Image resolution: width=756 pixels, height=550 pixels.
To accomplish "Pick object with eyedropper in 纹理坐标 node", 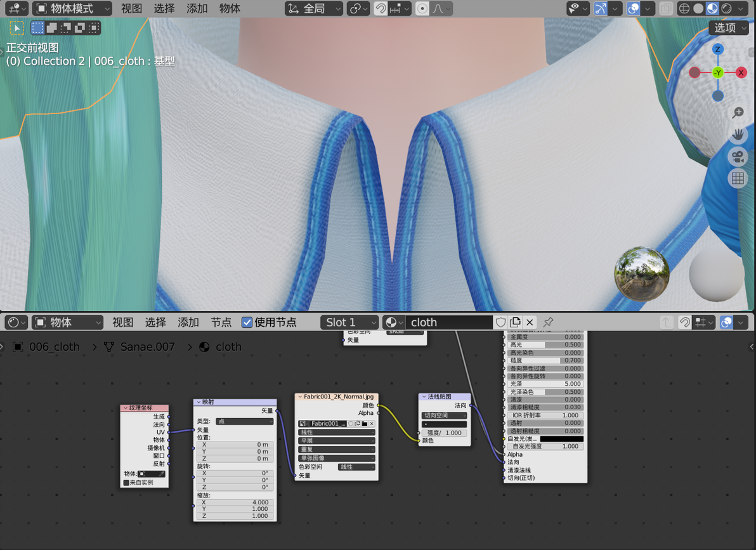I will click(x=162, y=474).
